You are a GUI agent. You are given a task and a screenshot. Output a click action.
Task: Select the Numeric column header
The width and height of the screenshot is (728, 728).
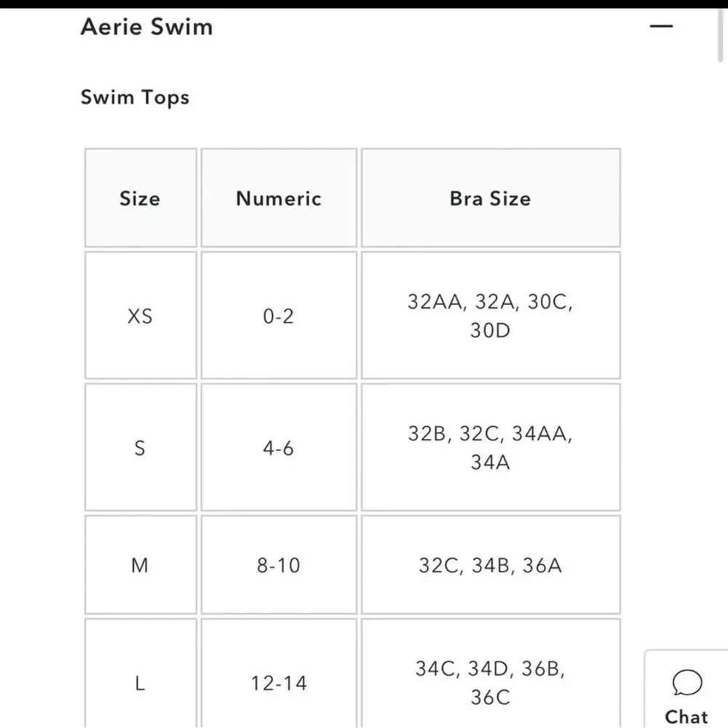(279, 198)
